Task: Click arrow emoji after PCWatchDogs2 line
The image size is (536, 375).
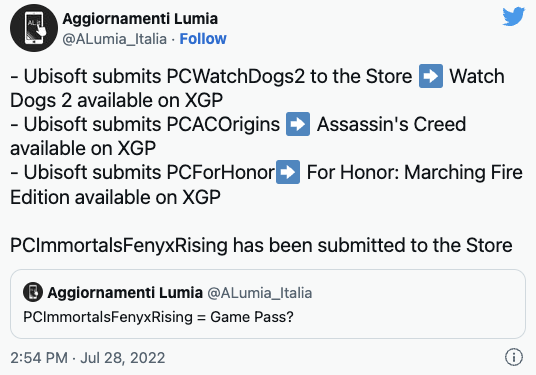Action: 431,76
